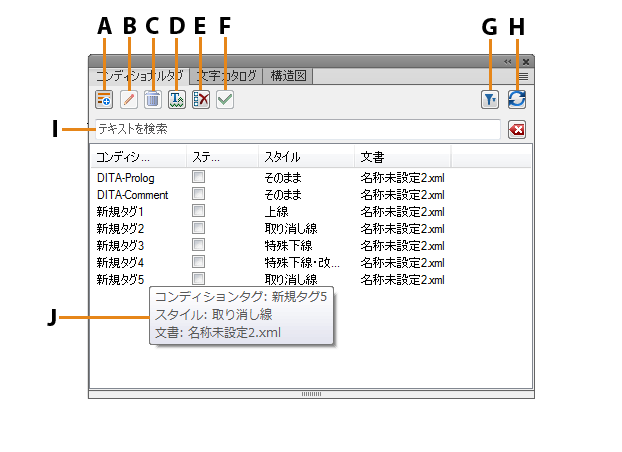
Task: Enable the DITA-Comment checkbox
Action: (x=199, y=194)
